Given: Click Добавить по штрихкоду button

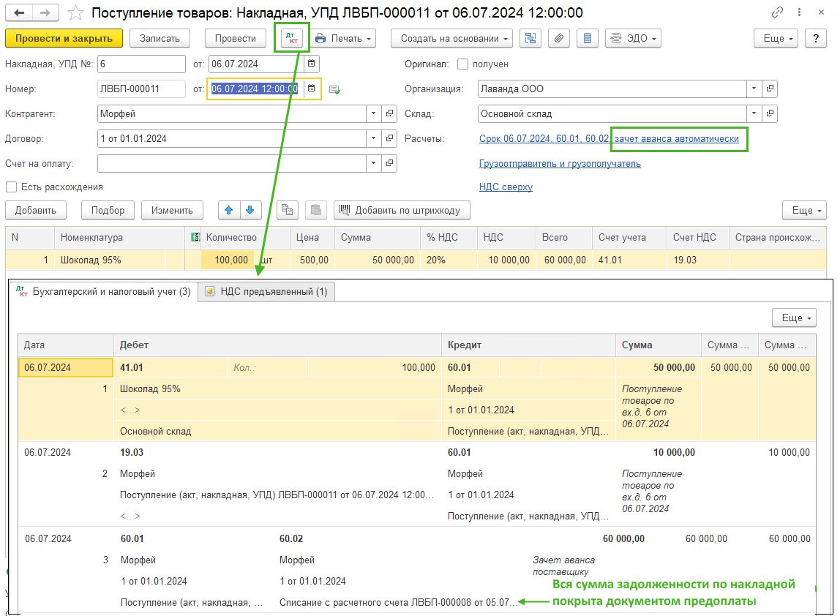Looking at the screenshot, I should [402, 210].
